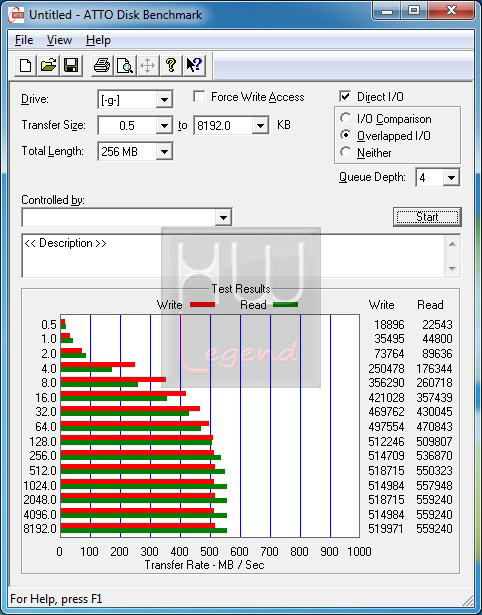Enable Force Write Access checkbox
Image resolution: width=482 pixels, height=615 pixels.
tap(199, 96)
